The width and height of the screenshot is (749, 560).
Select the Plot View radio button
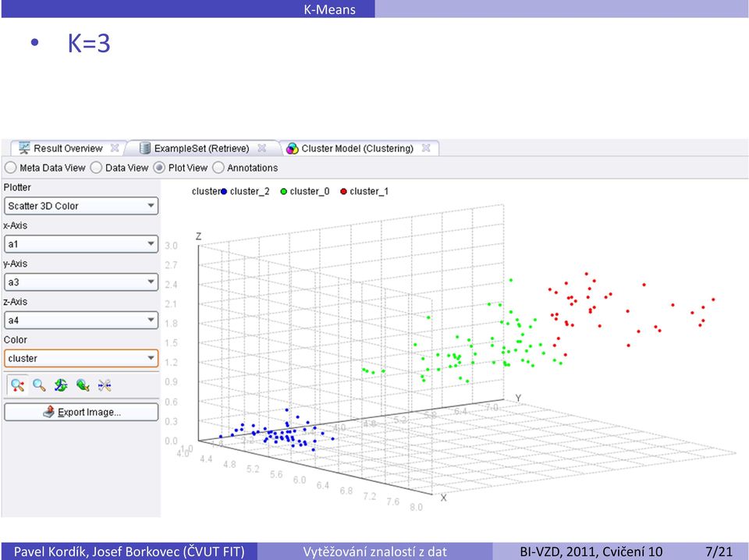pyautogui.click(x=159, y=168)
